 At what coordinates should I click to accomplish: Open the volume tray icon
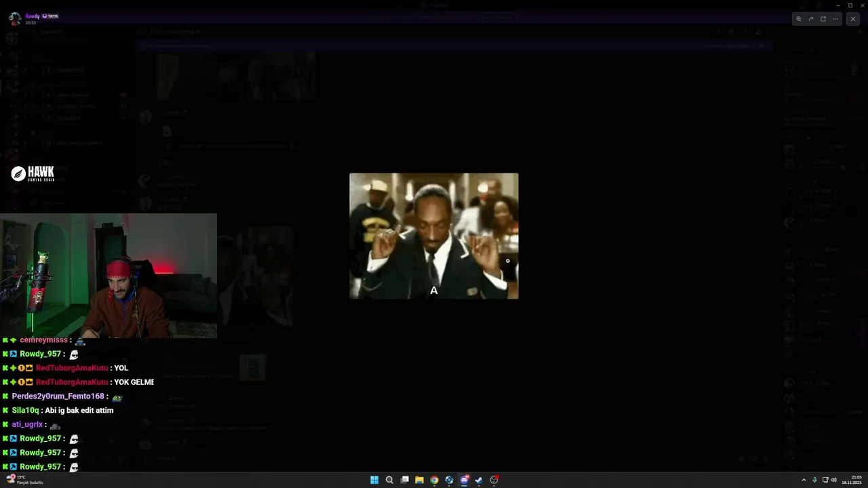coord(833,480)
